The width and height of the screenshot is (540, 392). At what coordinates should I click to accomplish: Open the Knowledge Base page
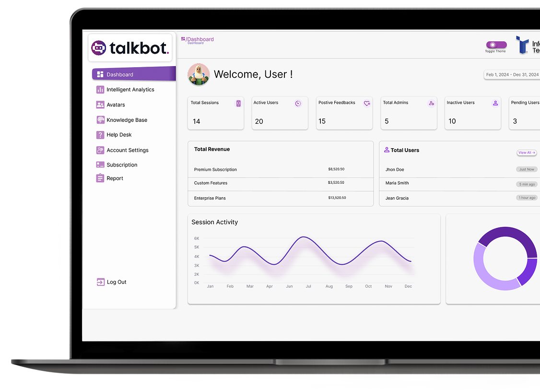tap(127, 120)
